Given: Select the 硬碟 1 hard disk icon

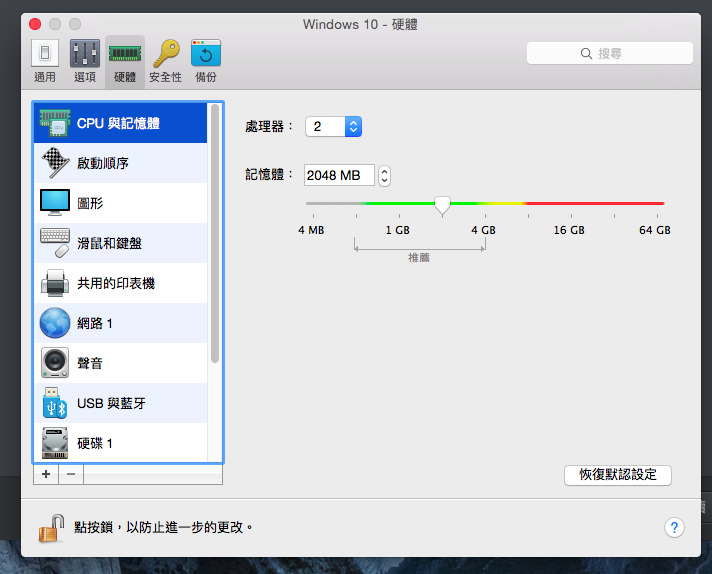Looking at the screenshot, I should (x=55, y=443).
